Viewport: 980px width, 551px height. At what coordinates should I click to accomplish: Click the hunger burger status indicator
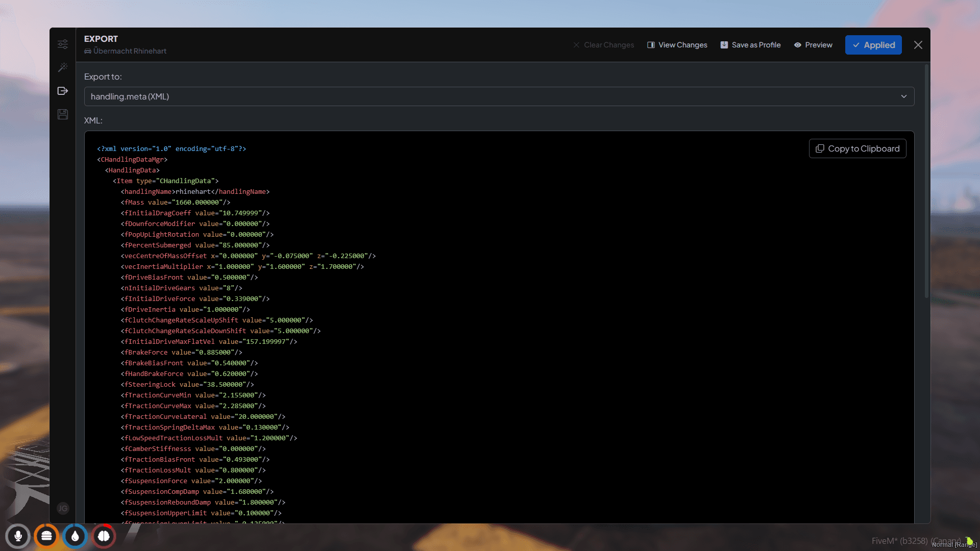[46, 536]
